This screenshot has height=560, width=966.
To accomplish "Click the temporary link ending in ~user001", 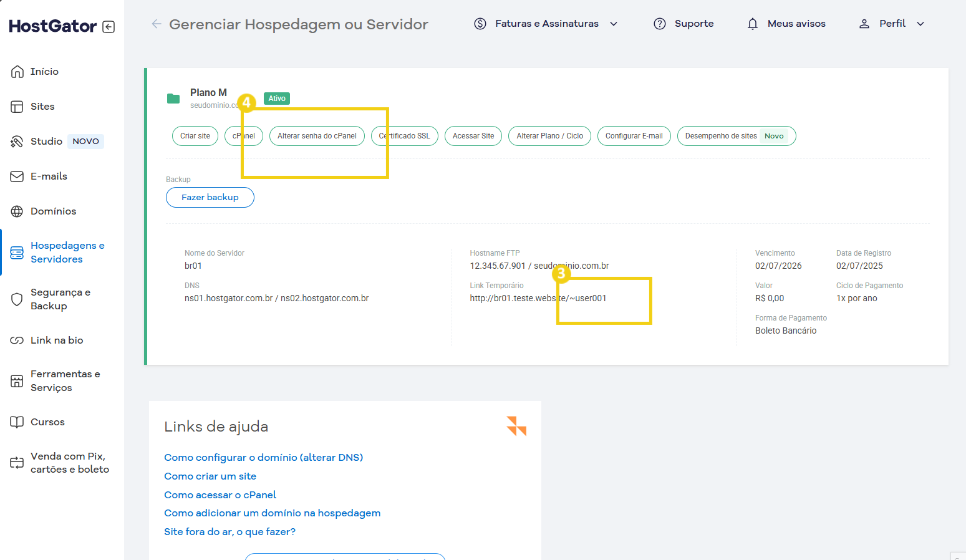I will tap(538, 299).
